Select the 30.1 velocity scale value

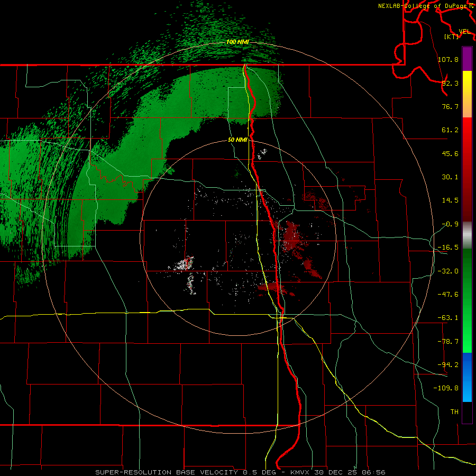[x=450, y=177]
